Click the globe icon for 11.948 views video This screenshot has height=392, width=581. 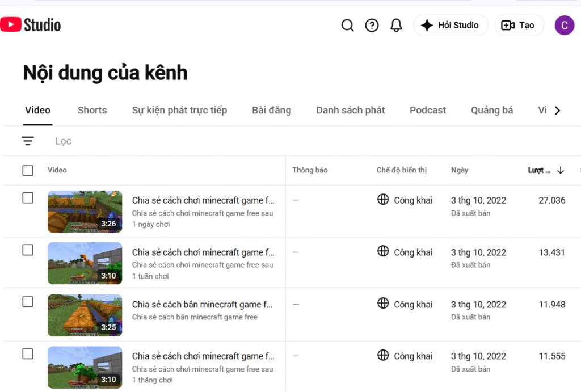[383, 303]
